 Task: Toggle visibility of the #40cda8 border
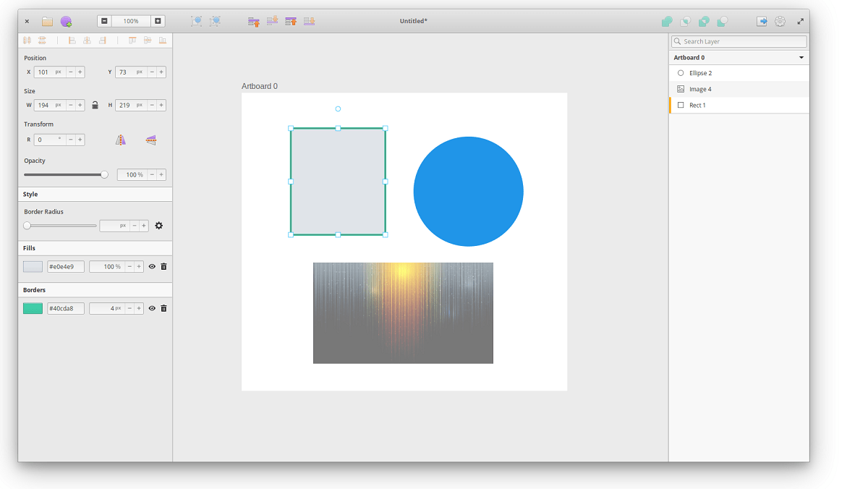(152, 308)
